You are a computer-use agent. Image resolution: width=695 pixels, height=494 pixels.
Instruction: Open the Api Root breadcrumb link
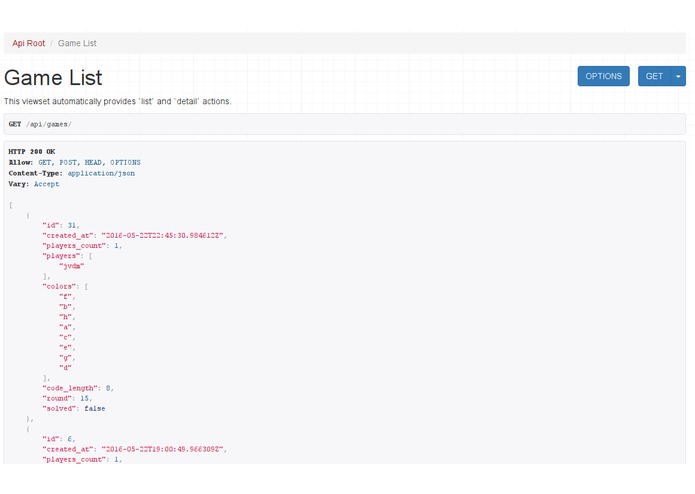(28, 43)
